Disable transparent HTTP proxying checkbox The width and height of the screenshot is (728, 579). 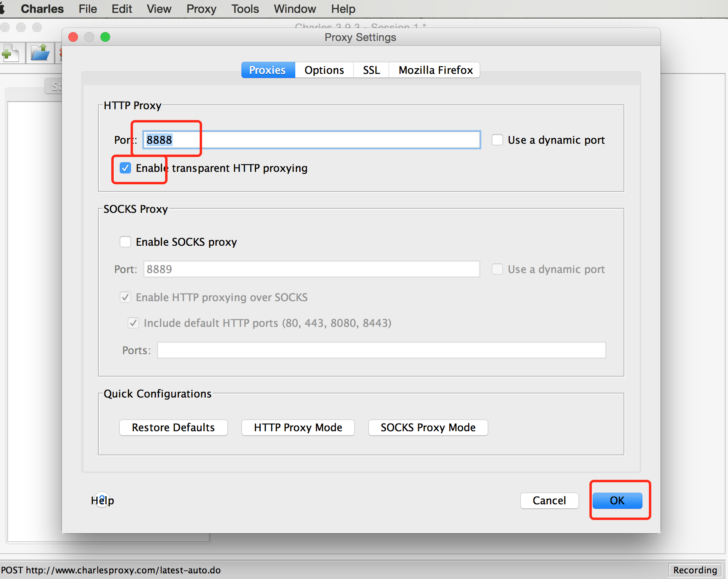point(125,168)
